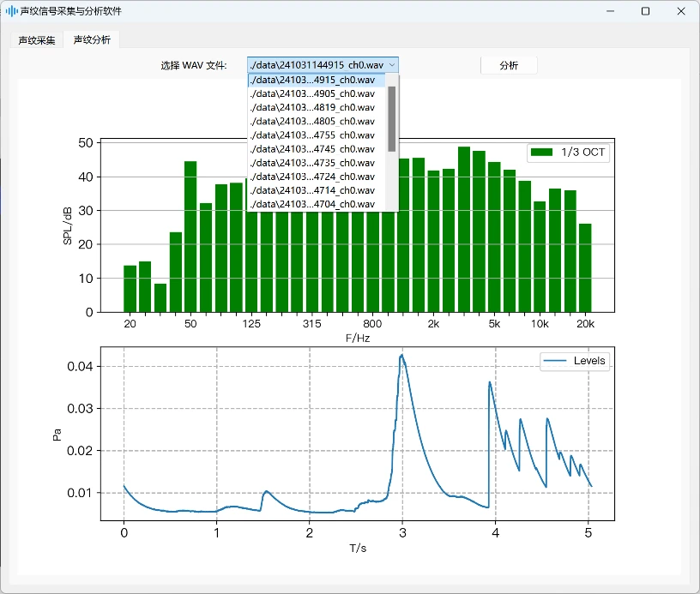Image resolution: width=700 pixels, height=594 pixels.
Task: Pick ./data\24103...4819_ch0.wav from the dropdown
Action: click(x=317, y=107)
